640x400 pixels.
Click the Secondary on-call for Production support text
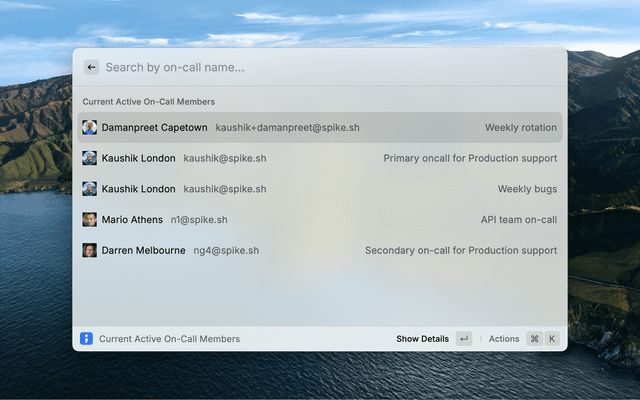pos(461,251)
